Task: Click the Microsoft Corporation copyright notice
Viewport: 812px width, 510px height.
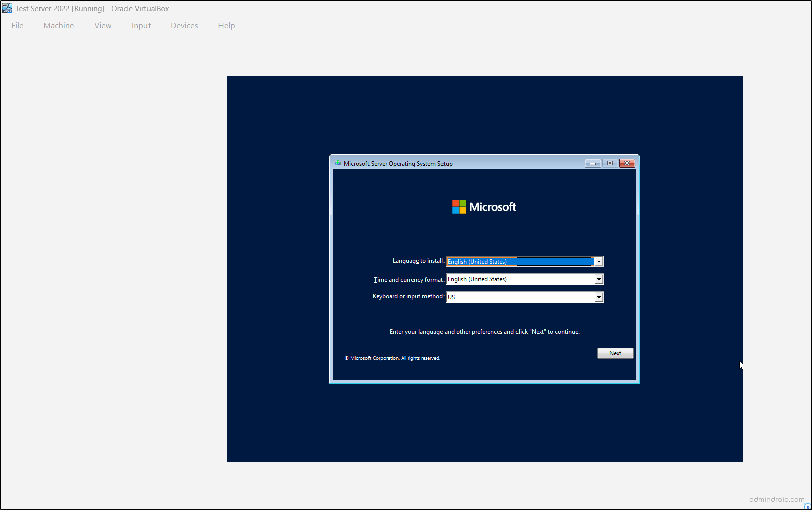Action: (x=393, y=358)
